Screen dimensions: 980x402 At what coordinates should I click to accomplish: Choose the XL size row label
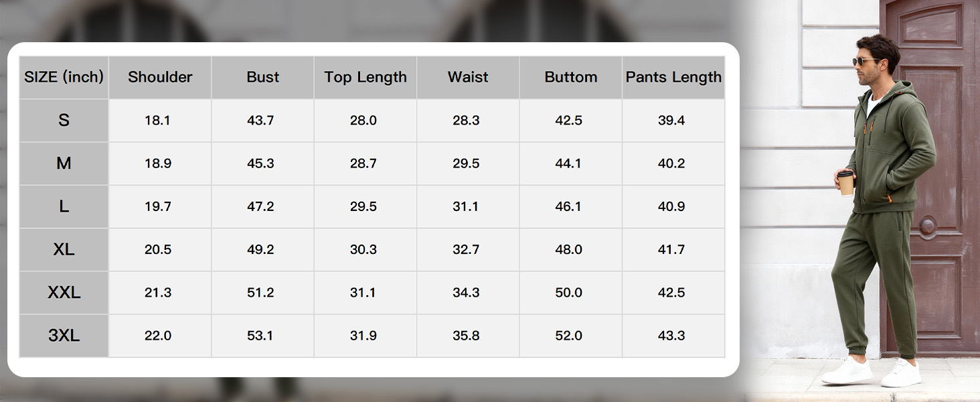click(x=64, y=249)
